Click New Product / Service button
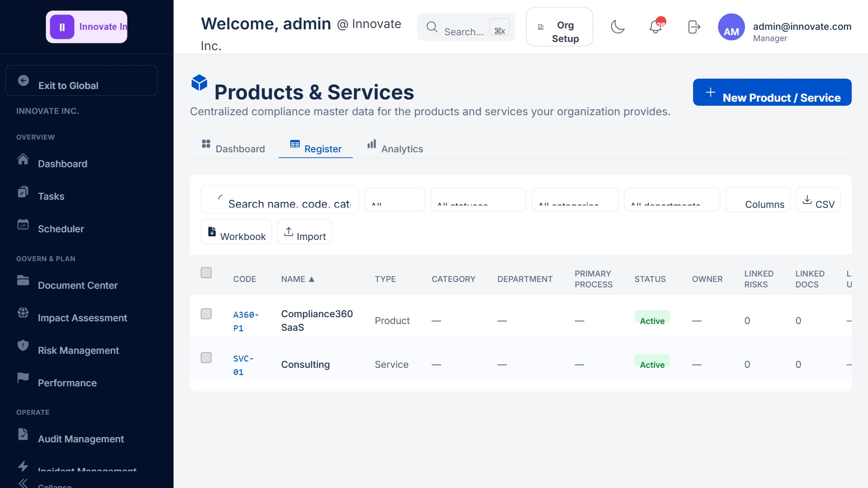 point(772,92)
